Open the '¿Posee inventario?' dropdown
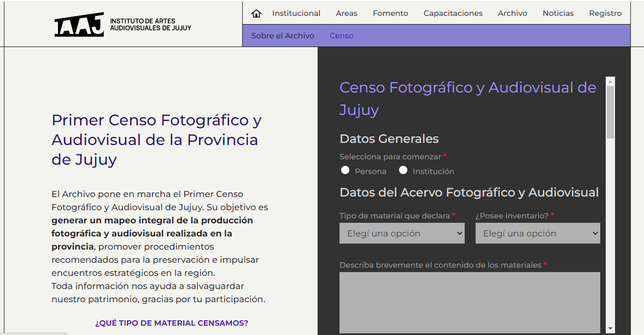 [x=537, y=233]
